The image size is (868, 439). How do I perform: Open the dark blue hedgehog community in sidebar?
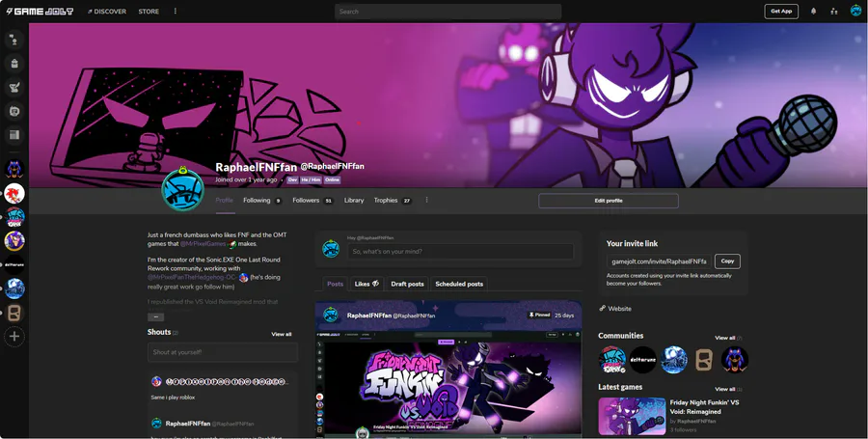click(14, 170)
